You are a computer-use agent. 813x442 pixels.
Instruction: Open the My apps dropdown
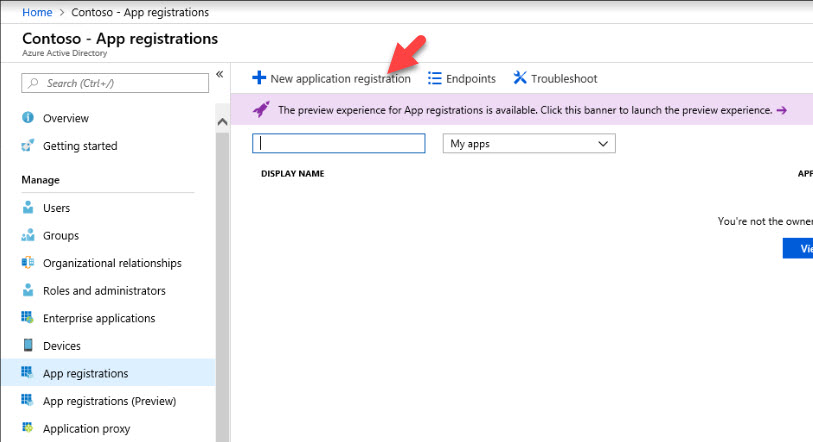(x=529, y=144)
